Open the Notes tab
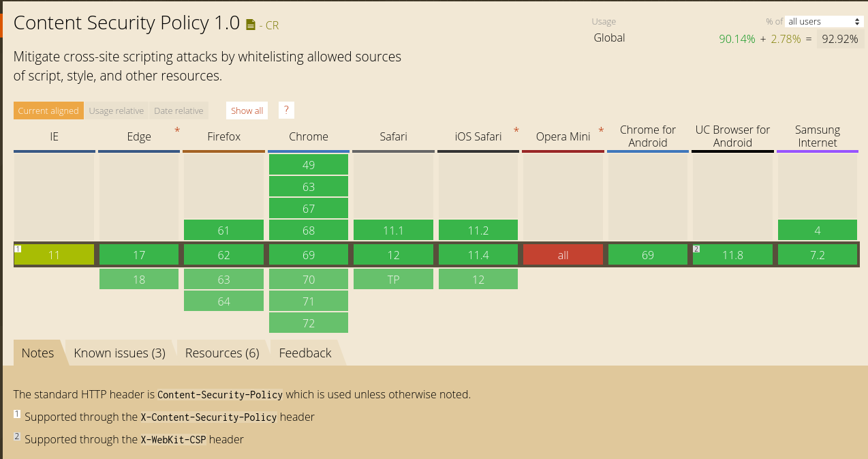The height and width of the screenshot is (459, 868). pos(38,353)
